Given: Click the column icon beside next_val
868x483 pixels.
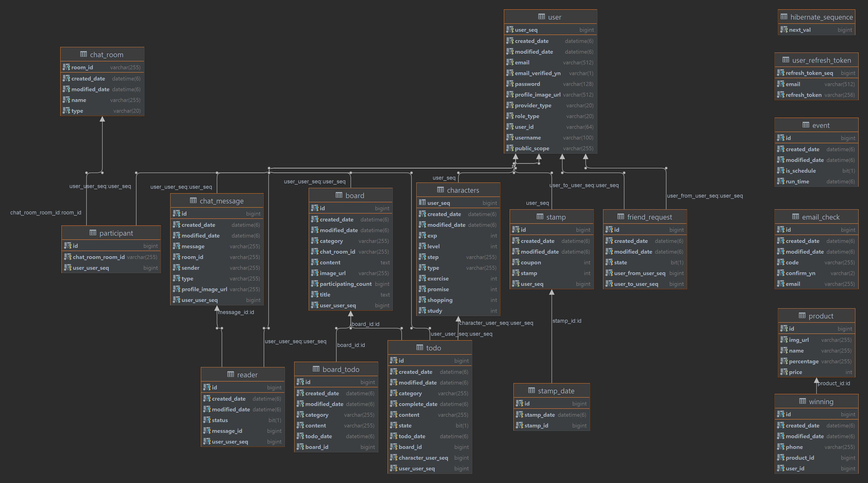Looking at the screenshot, I should click(784, 30).
